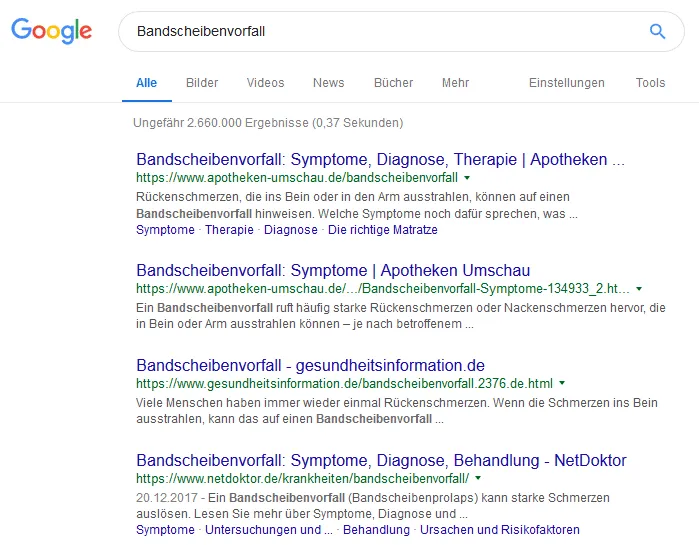Open Einstellungen menu
The image size is (699, 545).
coord(567,83)
